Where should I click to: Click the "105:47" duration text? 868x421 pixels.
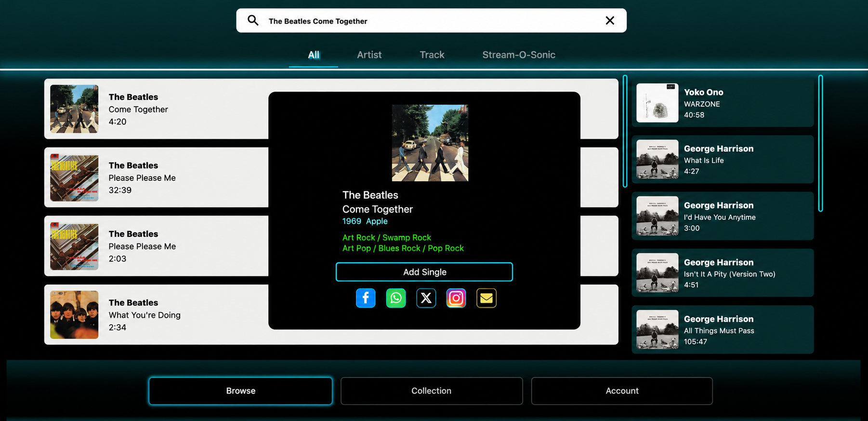(x=696, y=342)
